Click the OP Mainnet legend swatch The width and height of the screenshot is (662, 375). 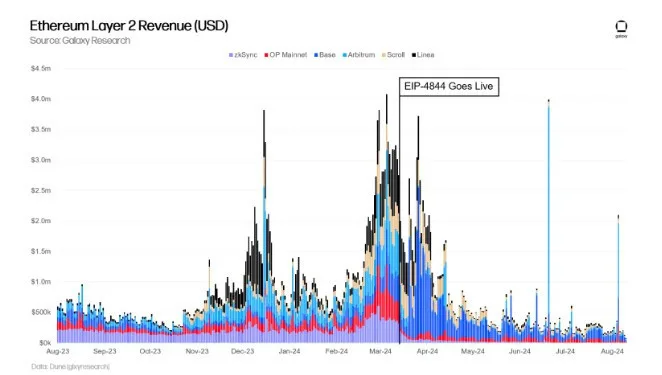point(266,55)
